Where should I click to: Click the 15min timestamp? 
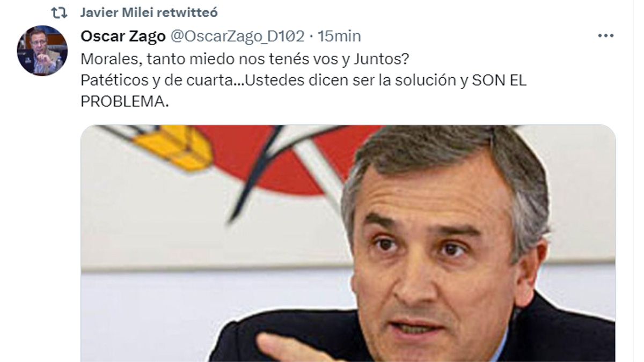coord(339,36)
